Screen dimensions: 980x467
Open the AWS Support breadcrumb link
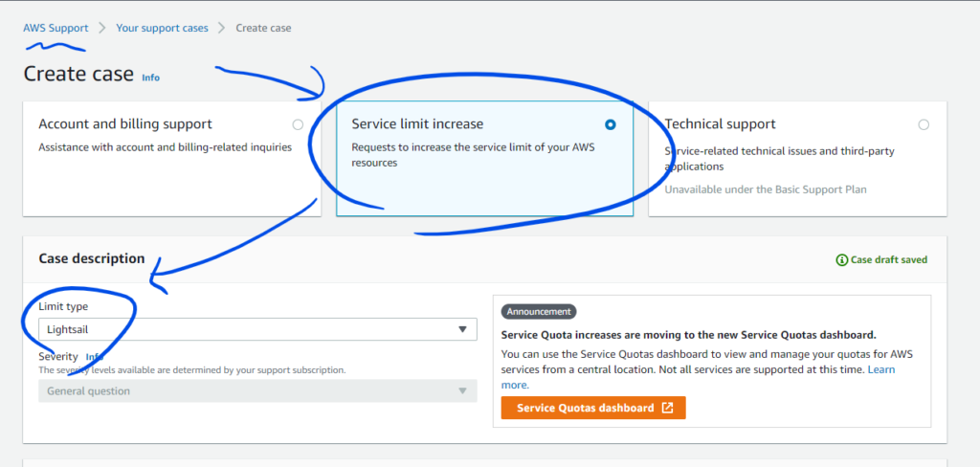[56, 28]
